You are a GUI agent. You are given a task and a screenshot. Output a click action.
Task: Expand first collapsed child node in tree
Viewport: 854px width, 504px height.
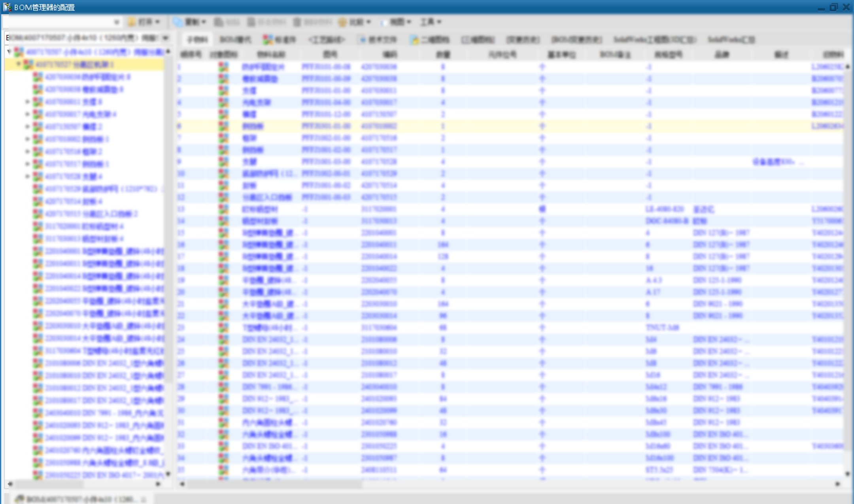27,102
